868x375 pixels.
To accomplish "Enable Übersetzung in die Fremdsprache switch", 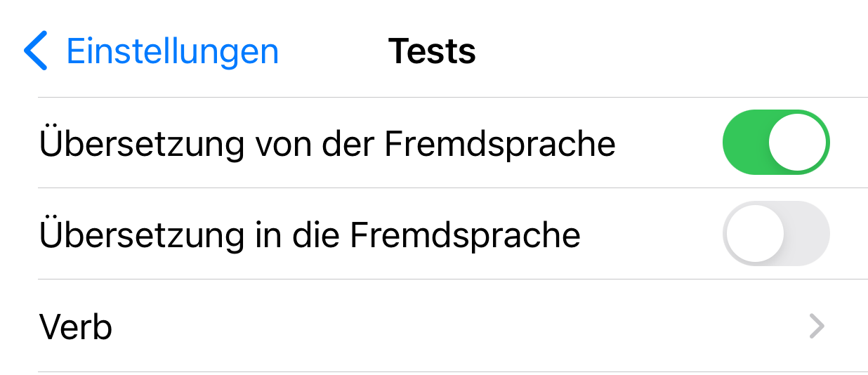I will click(775, 234).
